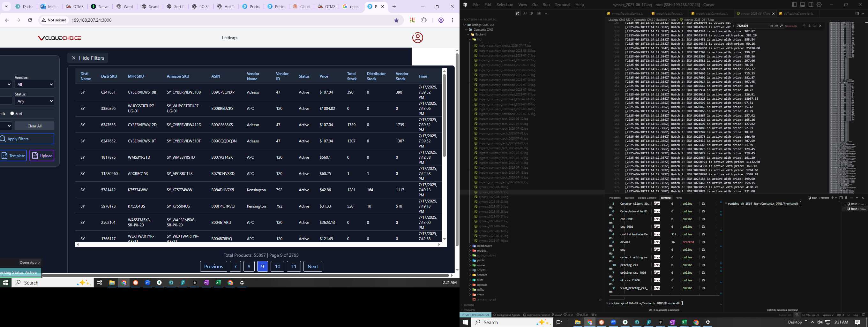Open File Explorer in the left taskbar
The image size is (868, 327).
point(112,283)
